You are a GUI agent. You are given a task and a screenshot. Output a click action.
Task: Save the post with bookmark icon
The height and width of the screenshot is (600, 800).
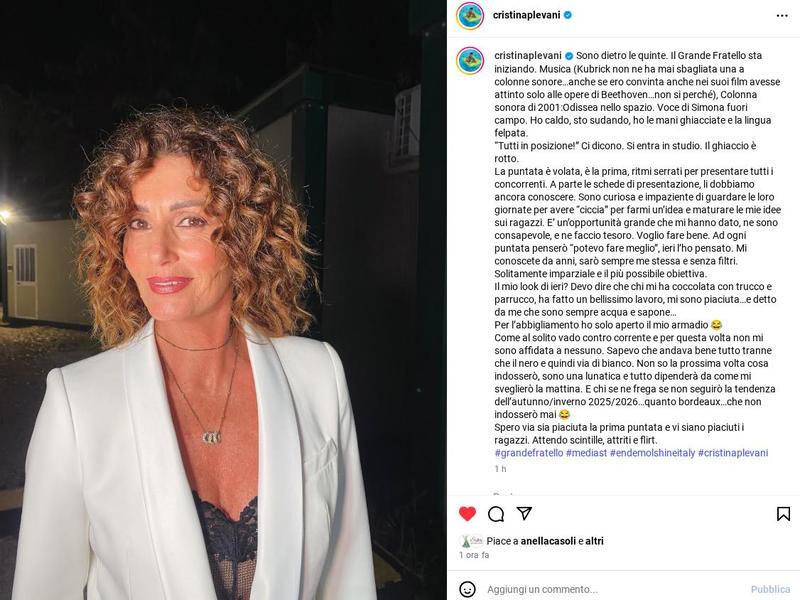point(783,514)
